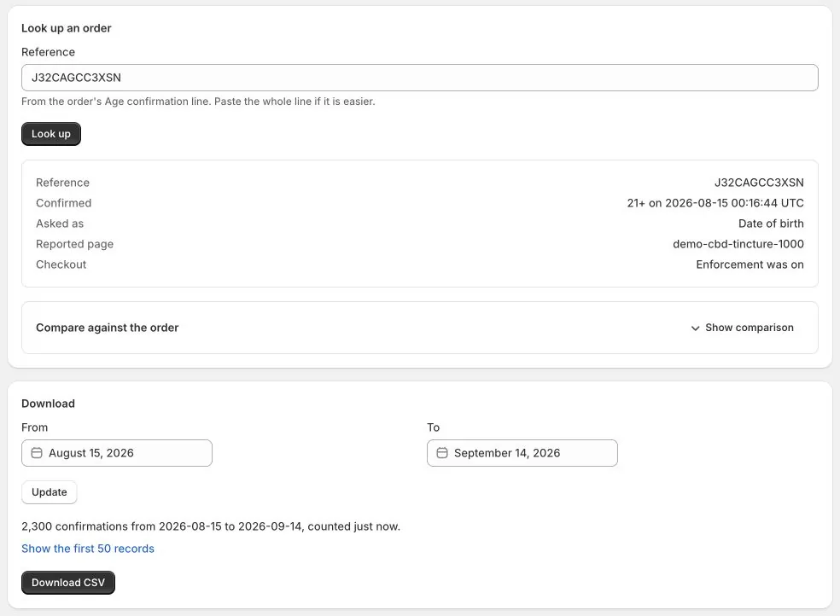840x616 pixels.
Task: Click the To label above the date field
Action: click(x=433, y=427)
